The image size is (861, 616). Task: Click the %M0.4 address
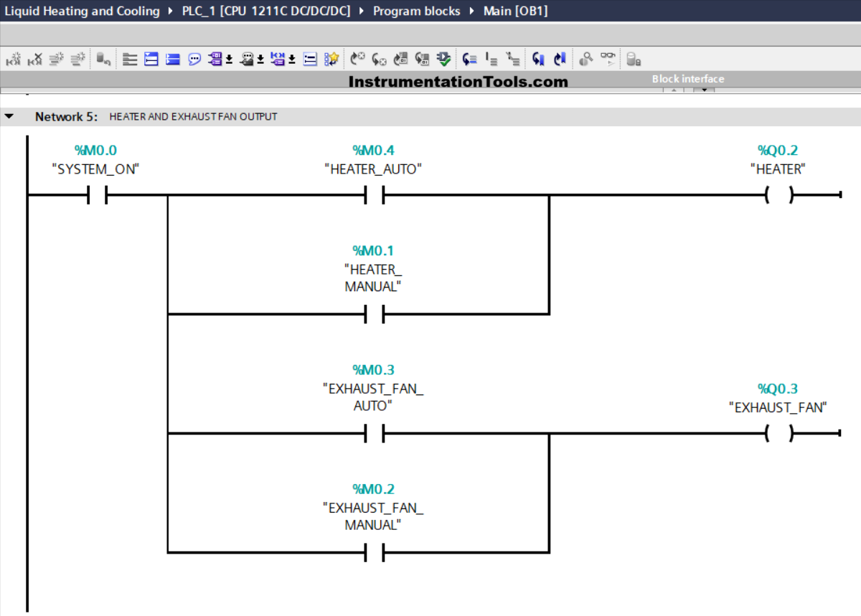[373, 151]
